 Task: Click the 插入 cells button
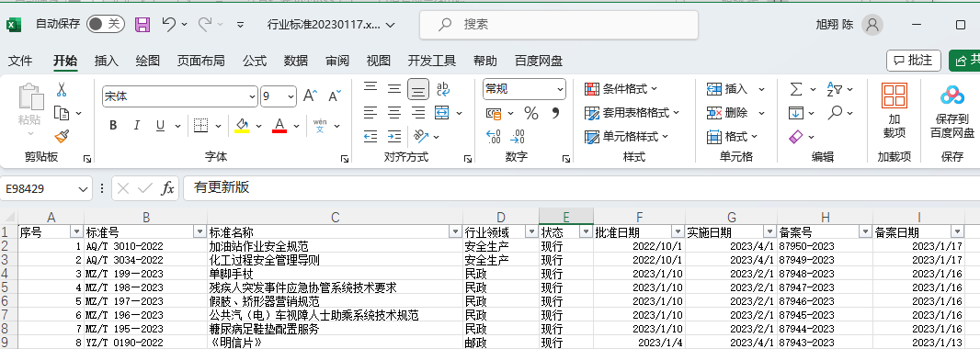[727, 89]
